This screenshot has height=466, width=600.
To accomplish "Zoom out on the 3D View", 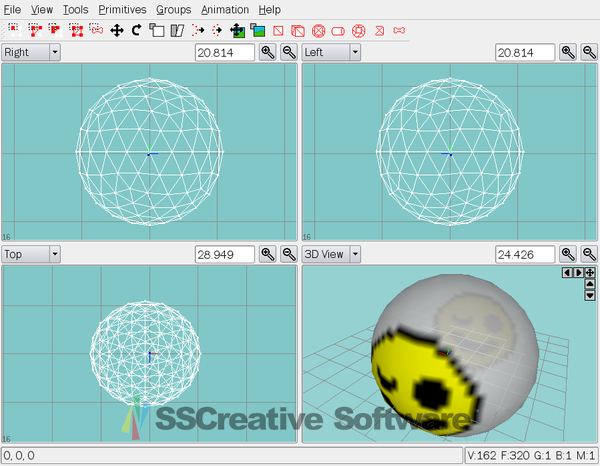I will (589, 254).
